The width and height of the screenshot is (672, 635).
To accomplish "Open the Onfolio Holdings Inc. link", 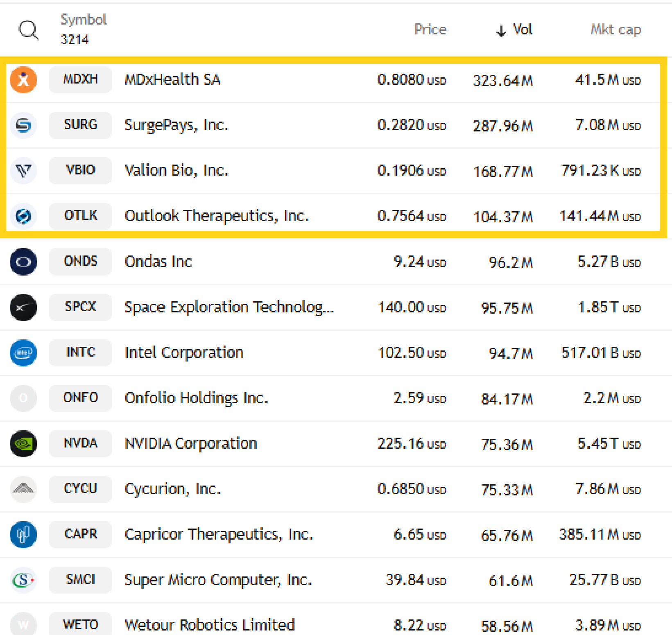I will [197, 398].
